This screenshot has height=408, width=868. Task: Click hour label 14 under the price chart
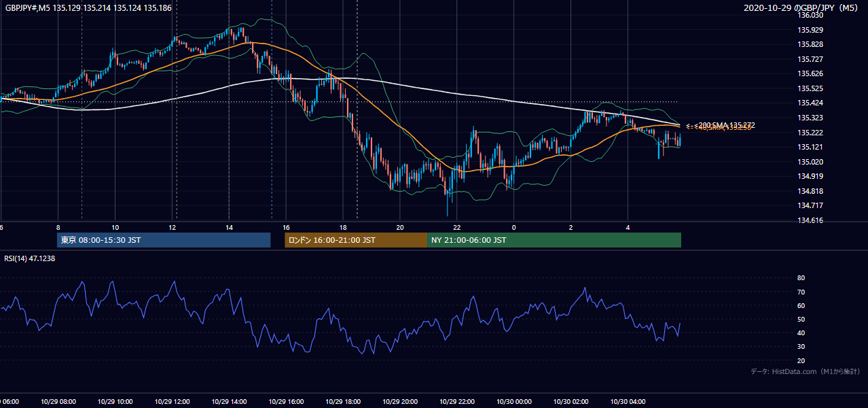(229, 227)
